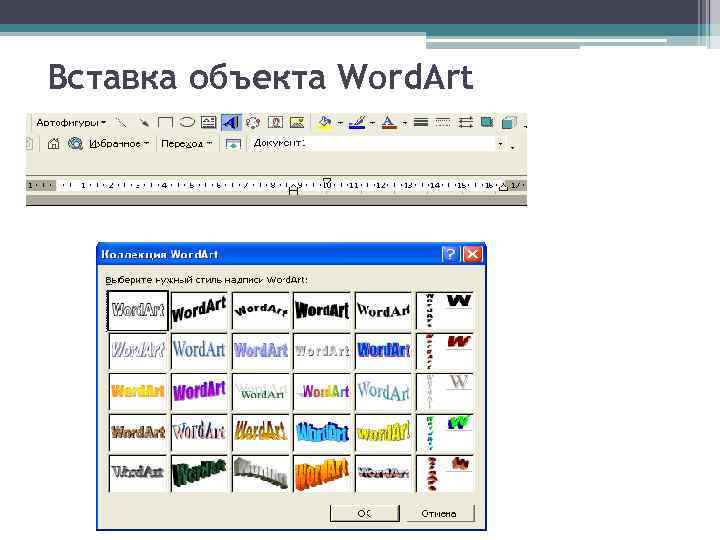720x540 pixels.
Task: Choose the vertical green-blue WordArt style
Action: 444,432
